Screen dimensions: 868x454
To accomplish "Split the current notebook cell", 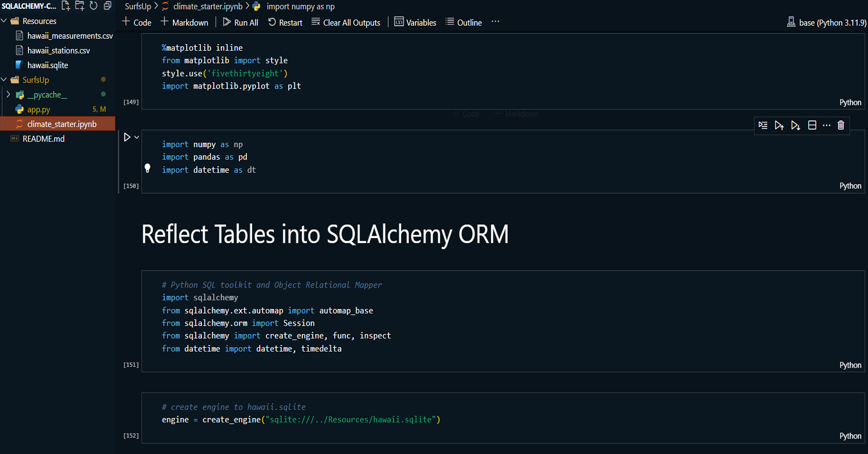I will click(x=812, y=125).
